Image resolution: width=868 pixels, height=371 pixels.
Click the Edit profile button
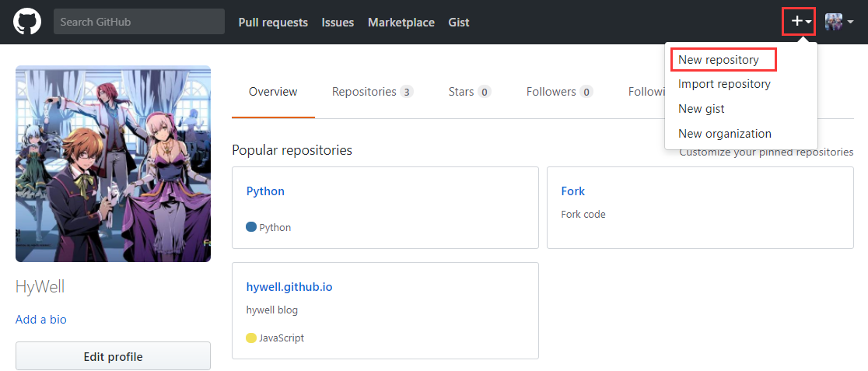(113, 356)
